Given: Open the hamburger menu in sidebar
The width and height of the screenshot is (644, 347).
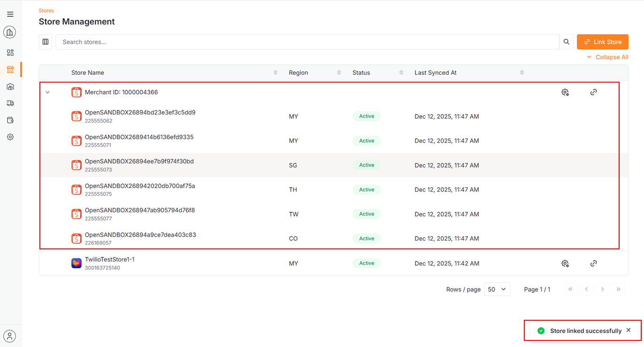Looking at the screenshot, I should tap(10, 15).
